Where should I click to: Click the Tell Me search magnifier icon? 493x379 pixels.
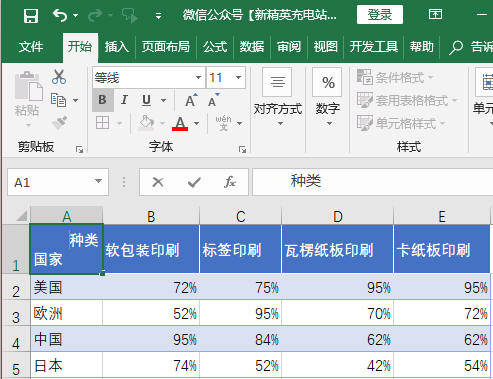click(x=455, y=47)
